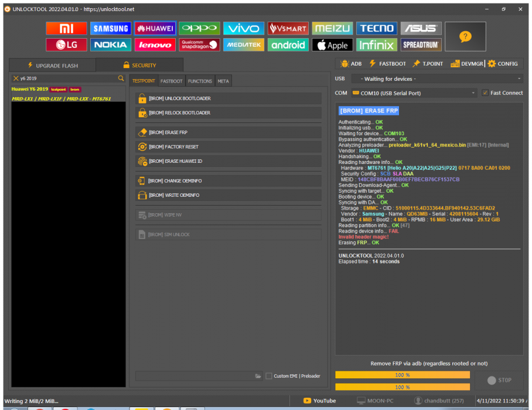Click the upper 100% progress bar
Viewport: 532px width, 410px height.
coord(403,375)
